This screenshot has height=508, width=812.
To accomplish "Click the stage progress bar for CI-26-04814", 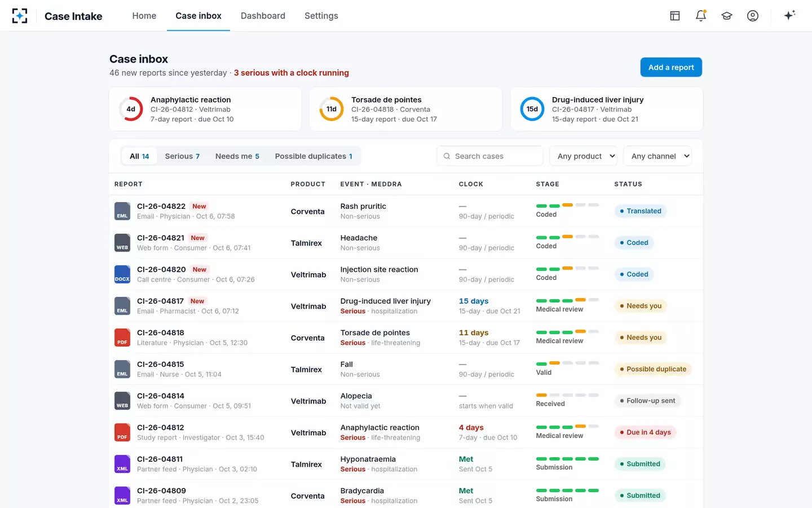I will (x=567, y=395).
